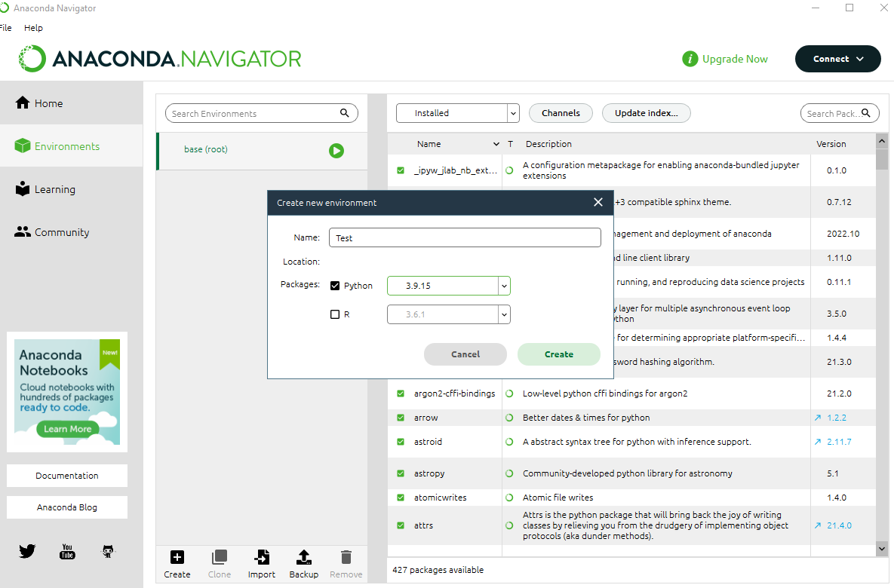Click the astropy package name
Viewport: 894px width, 588px height.
tap(429, 473)
